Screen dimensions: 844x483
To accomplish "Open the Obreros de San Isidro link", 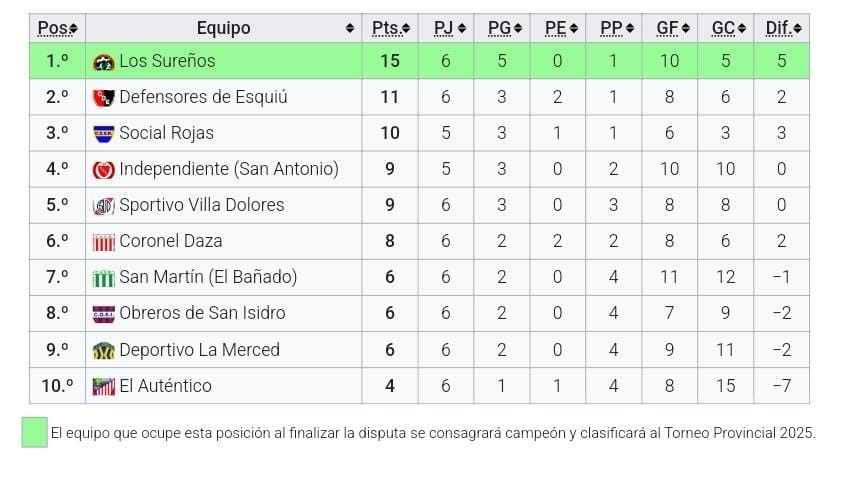I will pos(202,313).
